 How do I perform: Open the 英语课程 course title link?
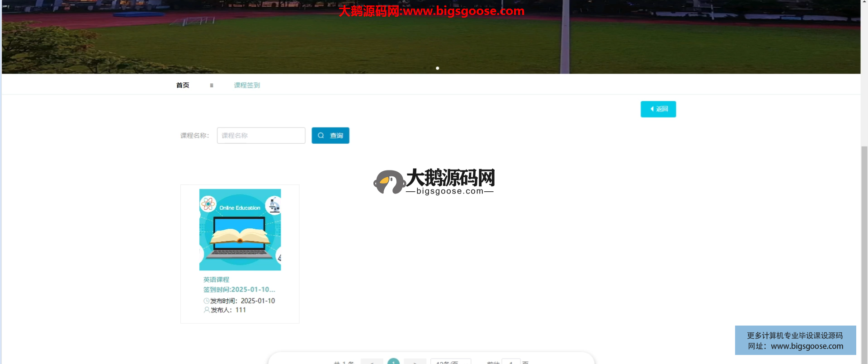tap(216, 280)
